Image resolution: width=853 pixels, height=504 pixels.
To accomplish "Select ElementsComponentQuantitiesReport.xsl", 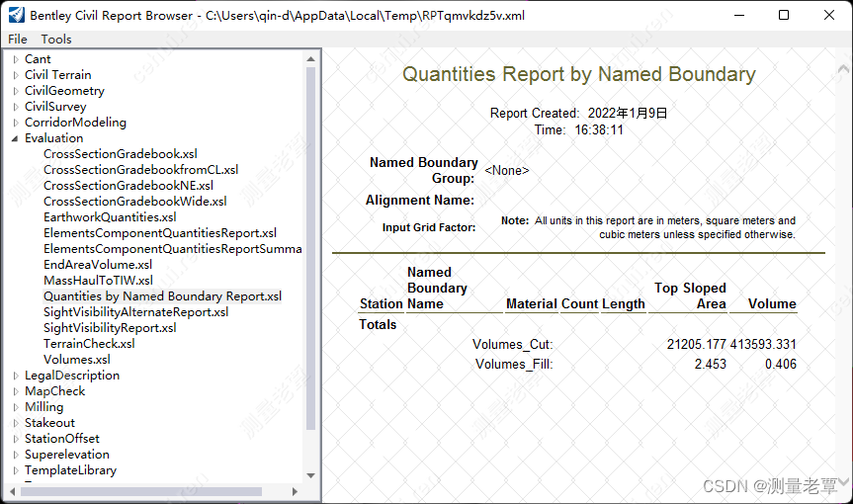I will [x=160, y=232].
